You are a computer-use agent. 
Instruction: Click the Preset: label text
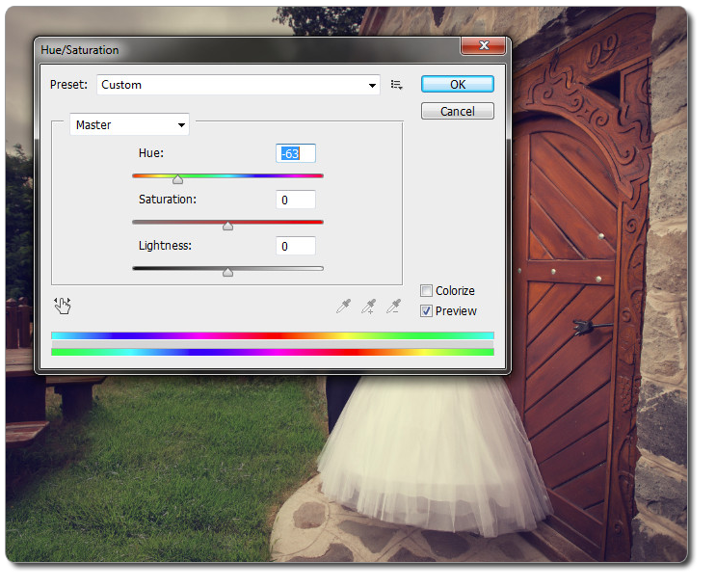pos(68,85)
